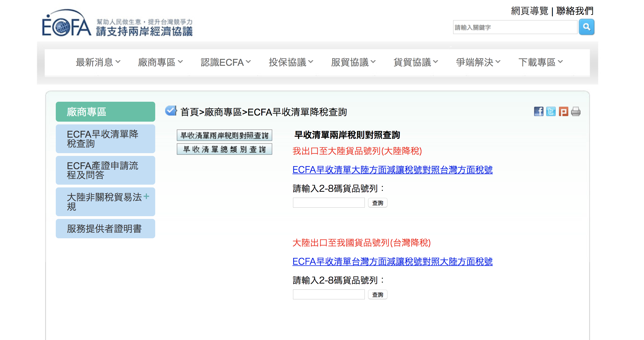The width and height of the screenshot is (644, 340).
Task: Print page using printer icon
Action: tap(576, 112)
